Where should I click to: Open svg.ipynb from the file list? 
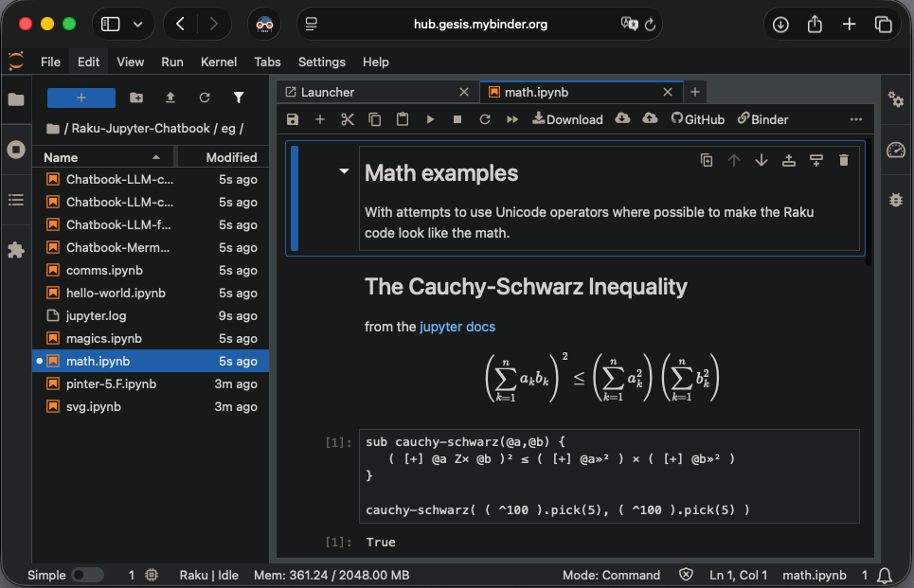(x=94, y=406)
